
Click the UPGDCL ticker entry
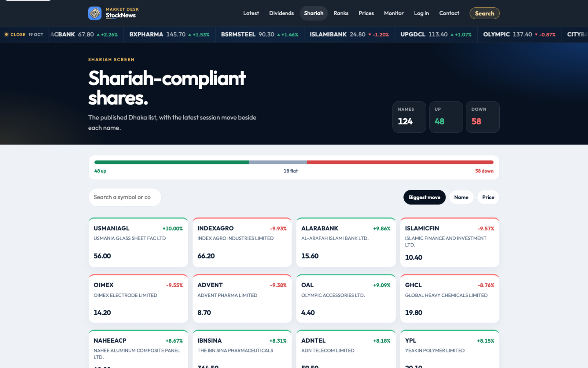coord(436,34)
